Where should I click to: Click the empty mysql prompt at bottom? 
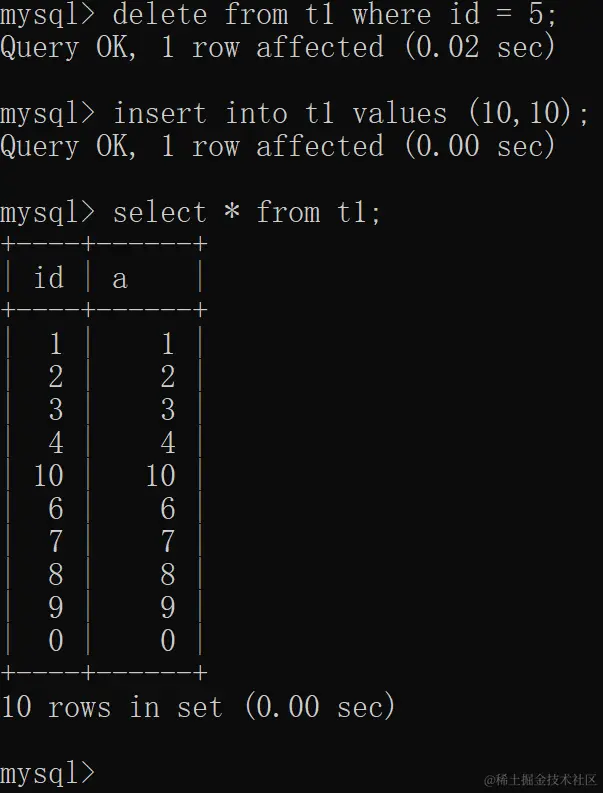(x=48, y=773)
